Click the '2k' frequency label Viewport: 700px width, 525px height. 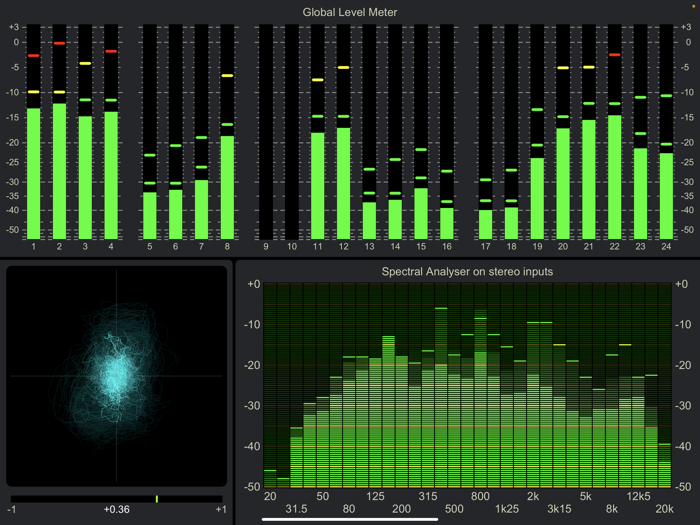coord(533,496)
